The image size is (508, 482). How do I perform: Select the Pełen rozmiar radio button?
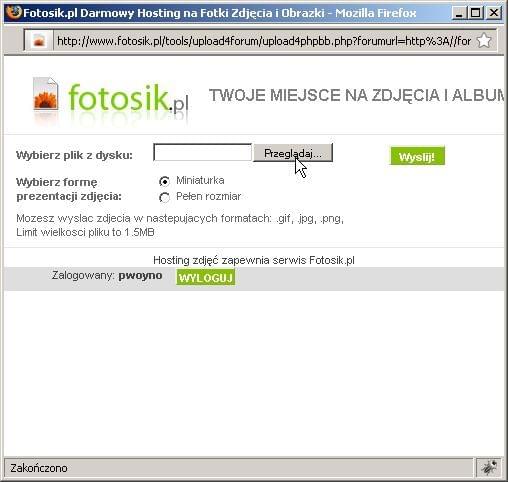164,197
